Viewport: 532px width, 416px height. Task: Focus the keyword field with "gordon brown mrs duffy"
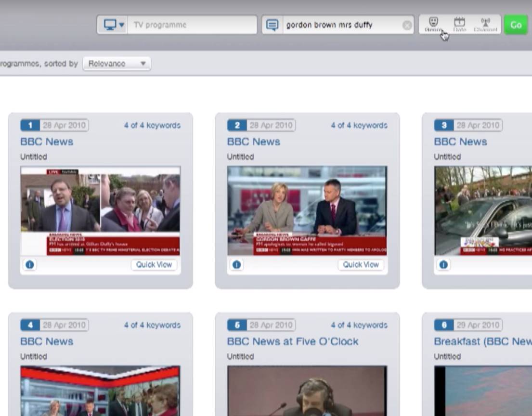click(342, 25)
